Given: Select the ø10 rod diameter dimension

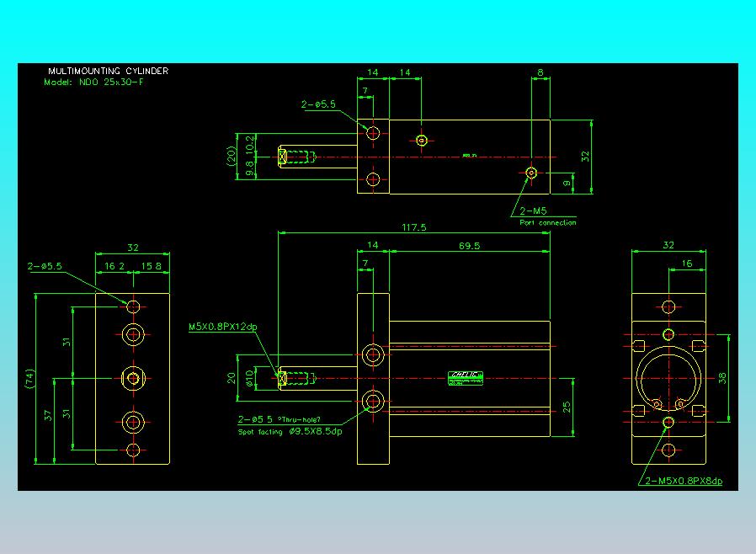Looking at the screenshot, I should tap(249, 378).
